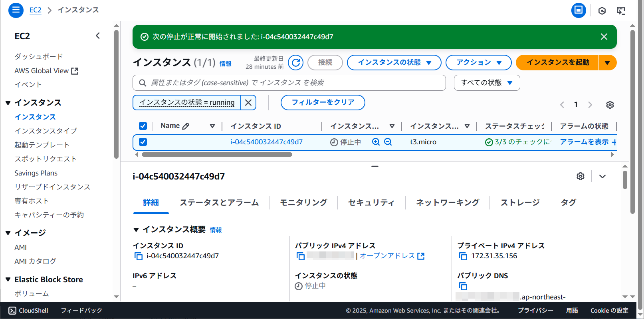The width and height of the screenshot is (644, 319).
Task: Open the hamburger navigation menu
Action: tap(16, 10)
